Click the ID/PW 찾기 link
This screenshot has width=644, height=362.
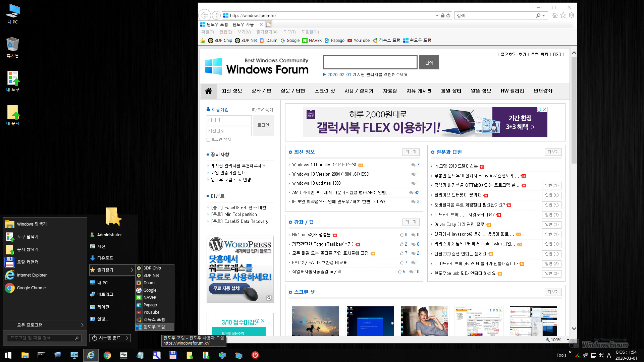tap(262, 110)
